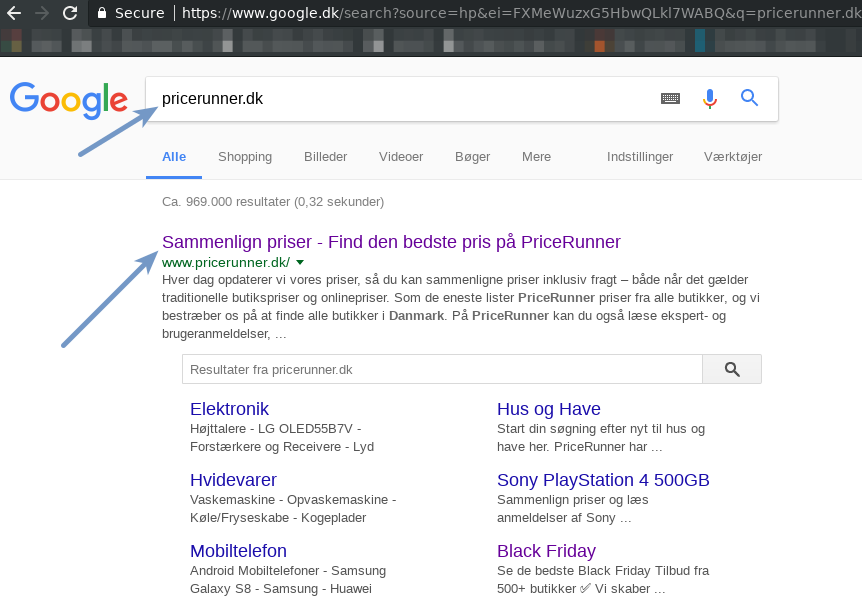Viewport: 862px width, 604px height.
Task: Open 'Sammenlign priser - Find den bedste pris' result
Action: coord(391,242)
